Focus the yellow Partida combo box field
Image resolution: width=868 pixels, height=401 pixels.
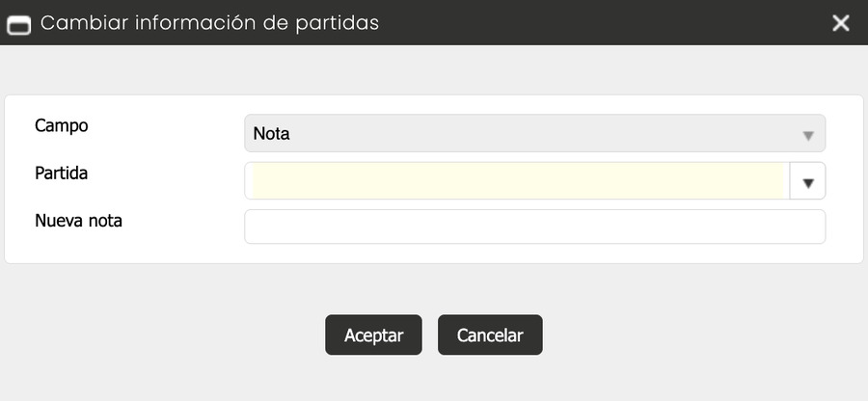516,181
